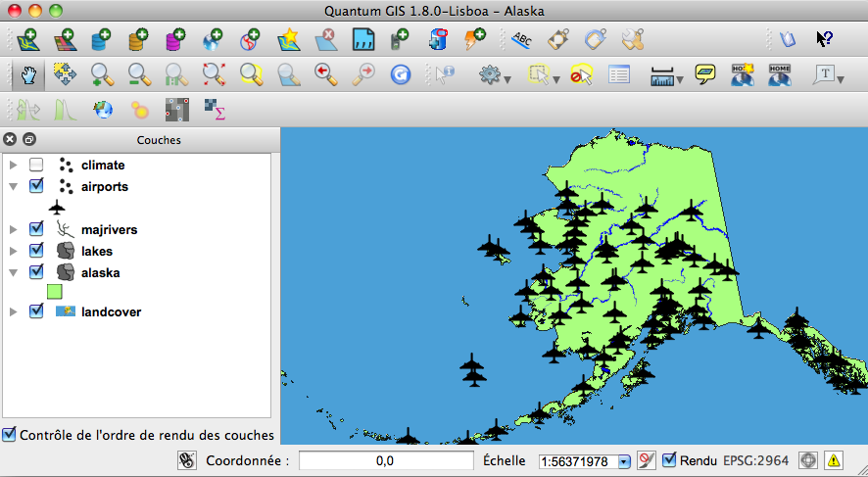Click the airports plane legend symbol

pos(57,208)
